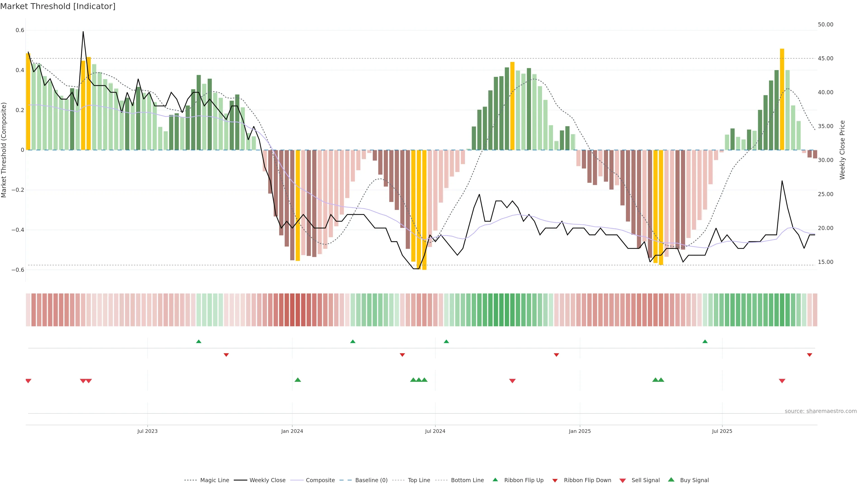This screenshot has height=488, width=868.
Task: Toggle Weekly Close series in the legend
Action: [267, 480]
